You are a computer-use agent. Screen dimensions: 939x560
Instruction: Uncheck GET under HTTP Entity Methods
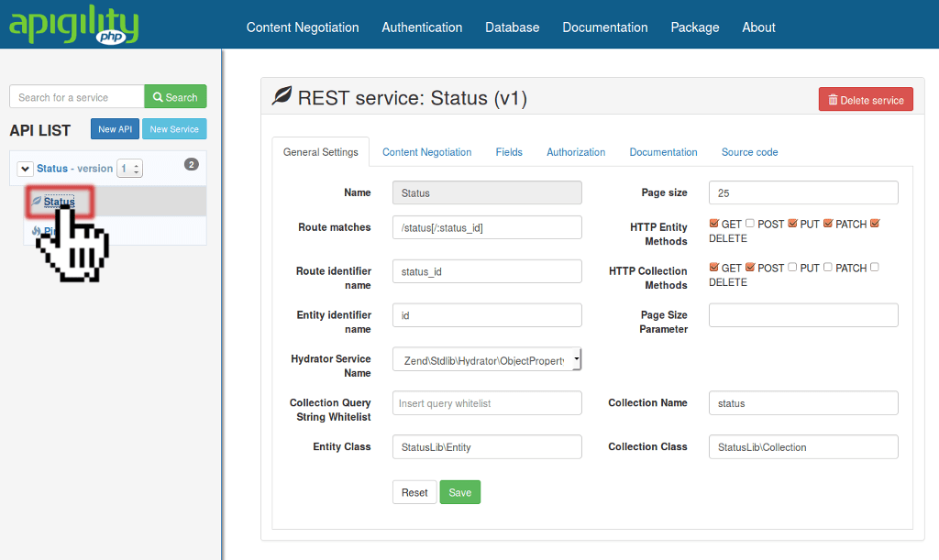716,223
